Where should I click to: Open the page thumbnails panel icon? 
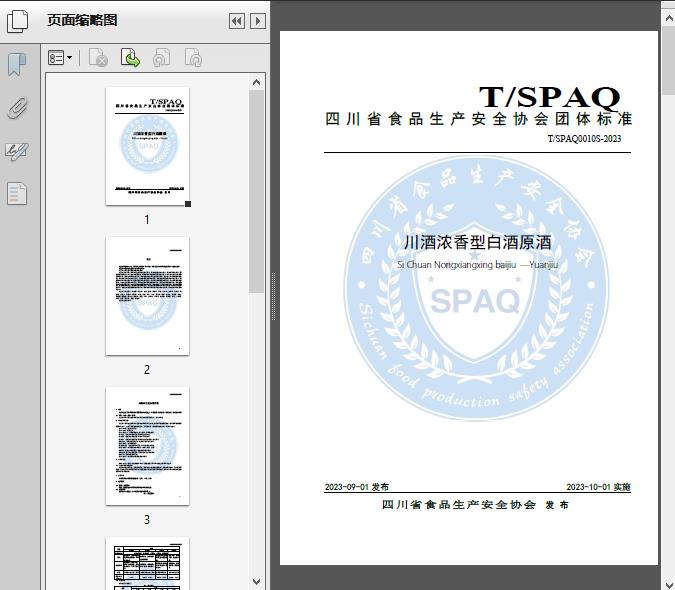pos(17,21)
